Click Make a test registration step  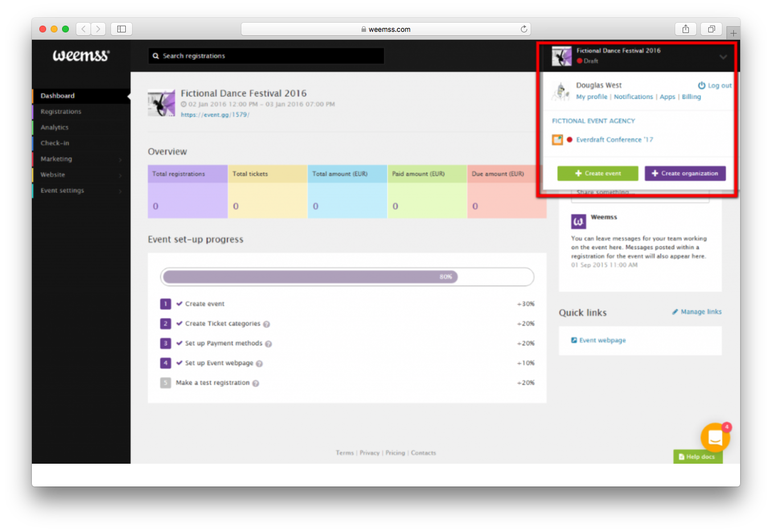(x=212, y=383)
